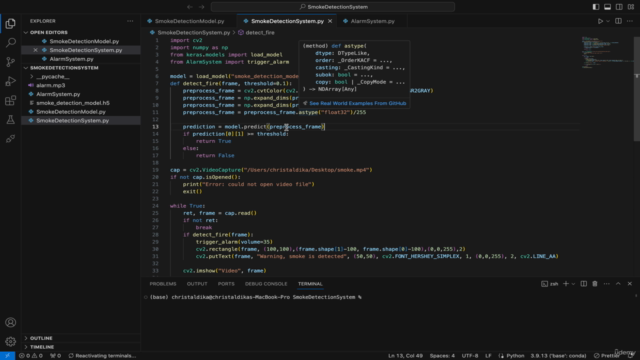Change end of line sequence LF
The height and width of the screenshot is (360, 640).
pyautogui.click(x=488, y=356)
